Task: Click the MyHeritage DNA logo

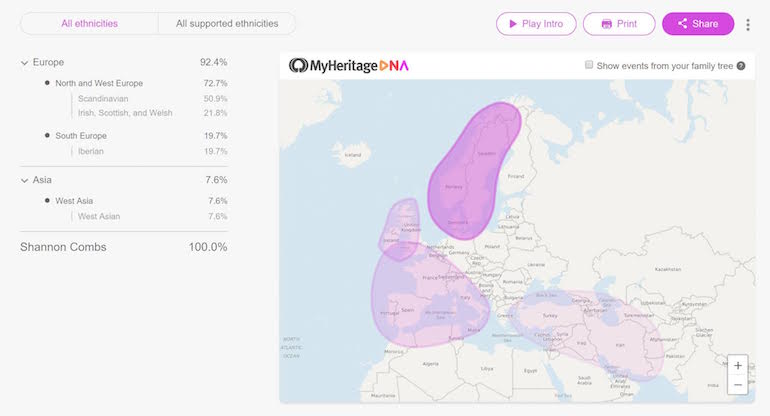Action: click(349, 66)
